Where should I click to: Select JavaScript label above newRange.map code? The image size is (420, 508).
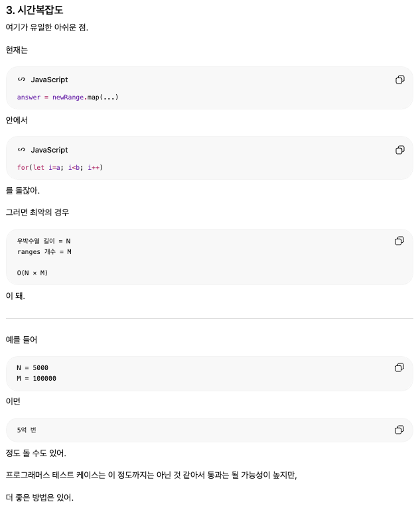click(49, 80)
